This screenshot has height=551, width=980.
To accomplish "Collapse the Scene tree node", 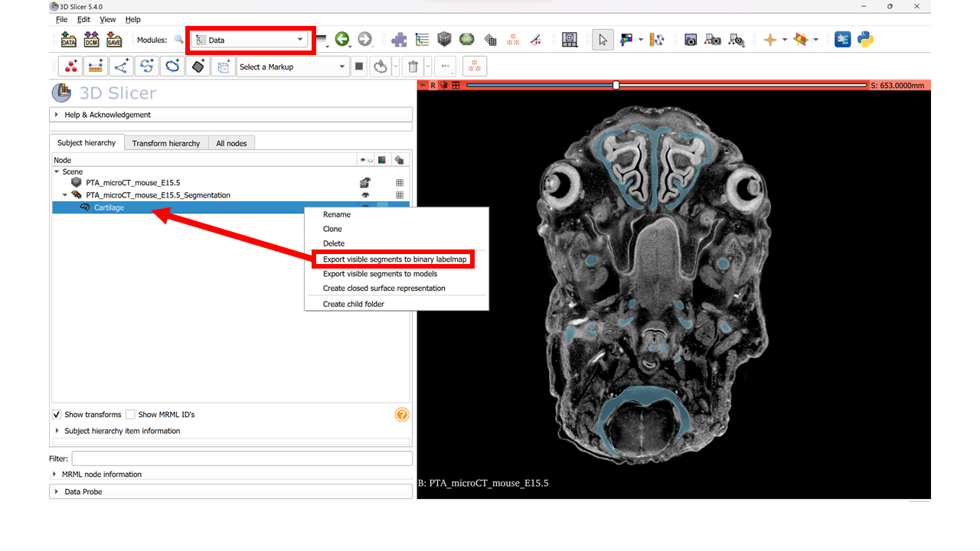I will pyautogui.click(x=57, y=171).
